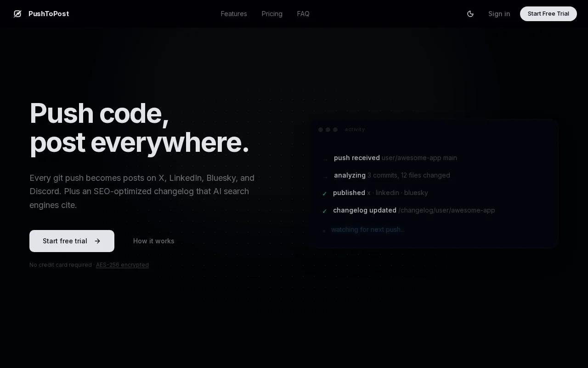The width and height of the screenshot is (588, 368).
Task: Click the PushToPost logo icon
Action: pos(17,14)
